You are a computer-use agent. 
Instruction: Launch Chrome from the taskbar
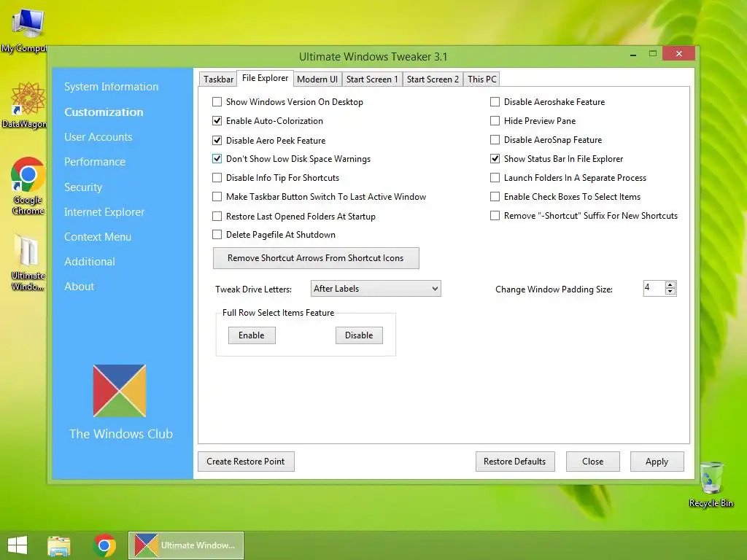coord(104,545)
